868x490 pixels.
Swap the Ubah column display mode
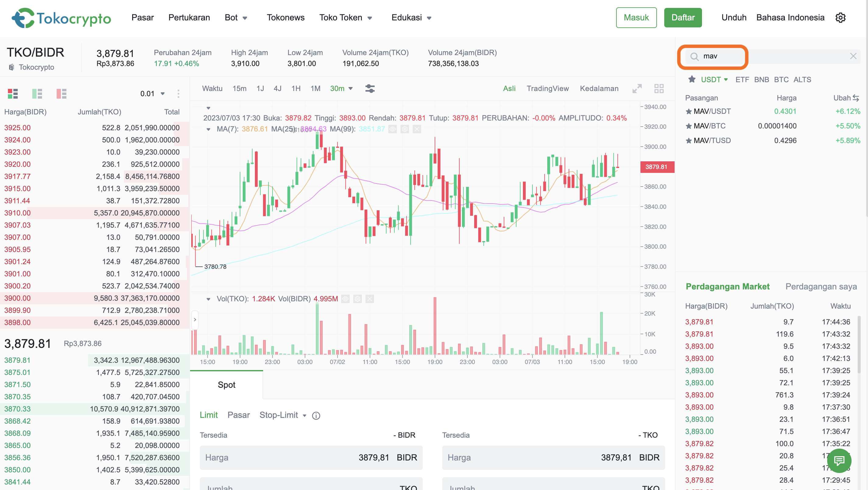click(x=856, y=98)
